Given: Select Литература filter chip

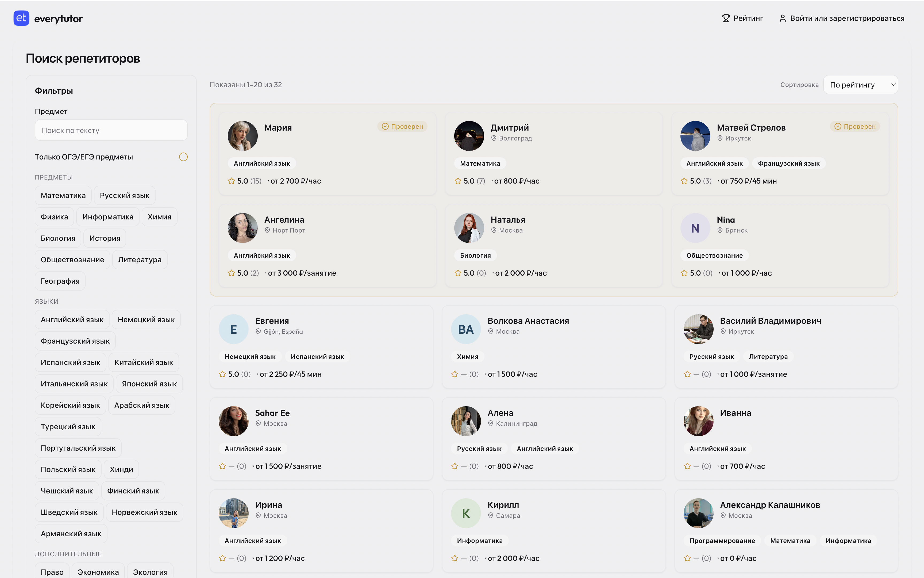Looking at the screenshot, I should click(140, 260).
